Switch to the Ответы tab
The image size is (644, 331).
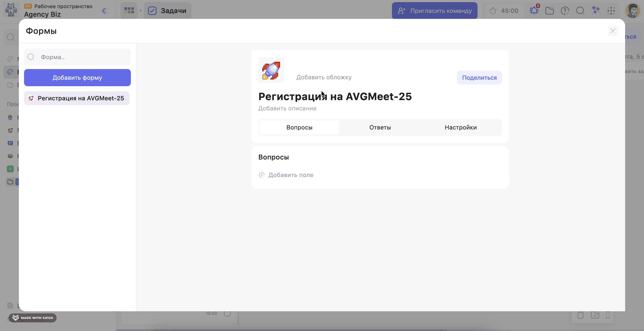pos(380,127)
